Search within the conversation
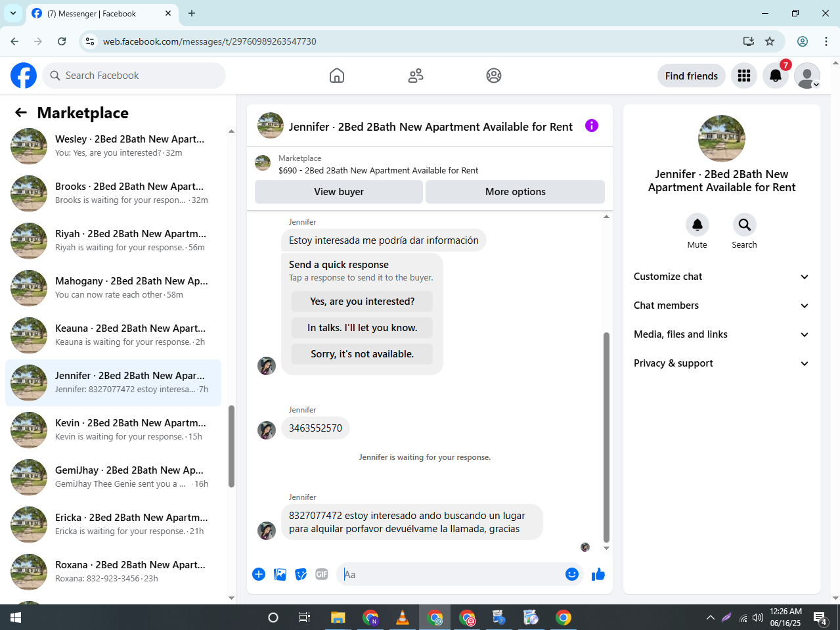The height and width of the screenshot is (630, 840). click(x=744, y=225)
